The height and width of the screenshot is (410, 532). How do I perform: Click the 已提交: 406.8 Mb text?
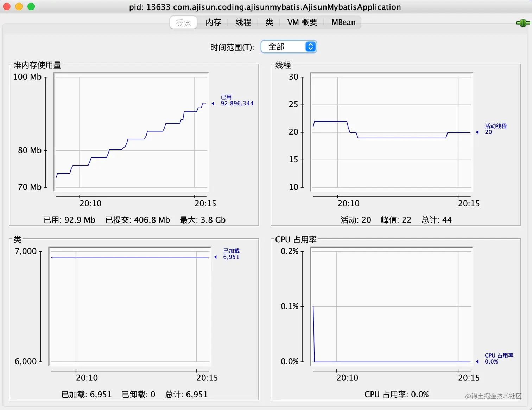[x=138, y=220]
